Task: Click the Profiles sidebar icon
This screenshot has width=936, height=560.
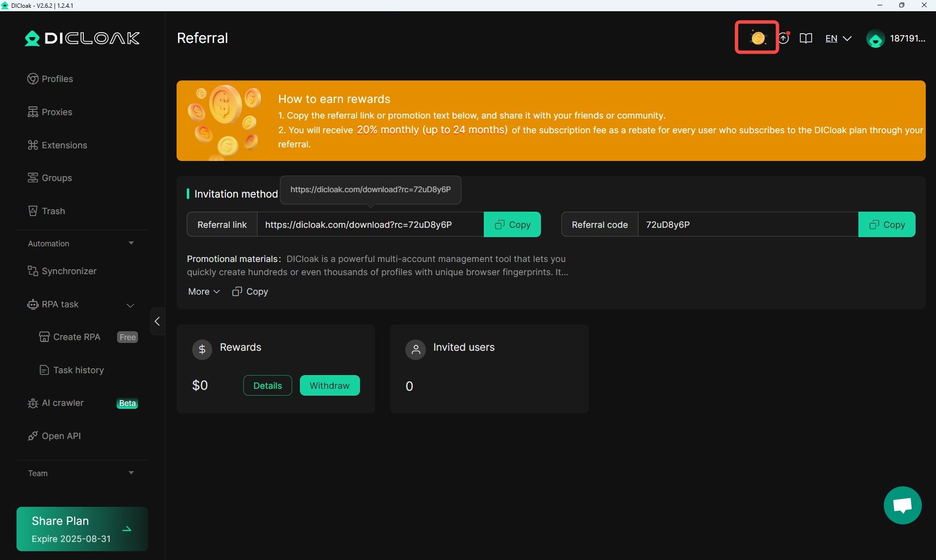Action: coord(33,79)
